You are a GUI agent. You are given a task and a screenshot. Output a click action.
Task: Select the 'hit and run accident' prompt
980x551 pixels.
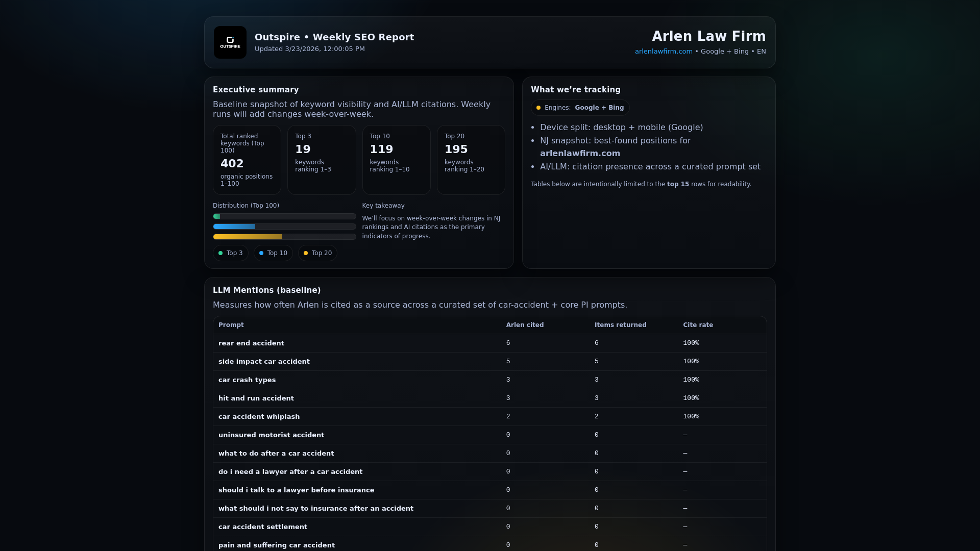coord(256,398)
